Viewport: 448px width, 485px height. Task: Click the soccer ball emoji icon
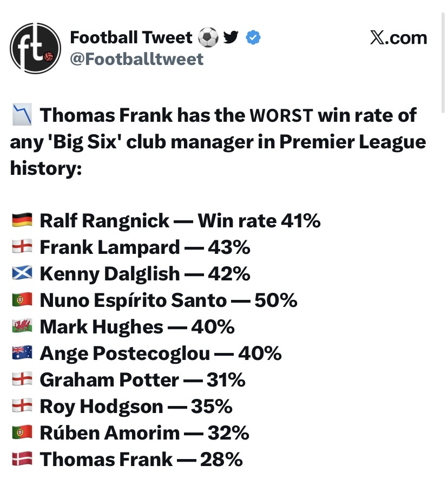point(208,37)
